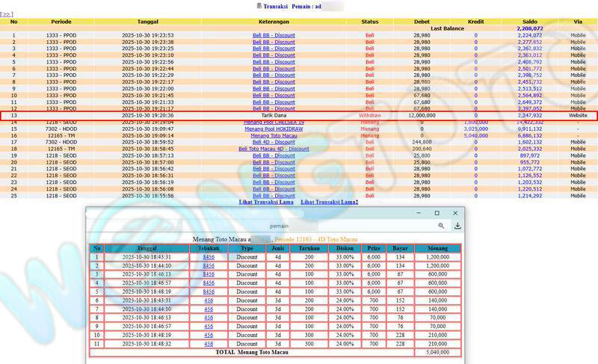Close the Menang Toto Macau popup
Viewport: 598px width, 364px height.
(x=456, y=213)
